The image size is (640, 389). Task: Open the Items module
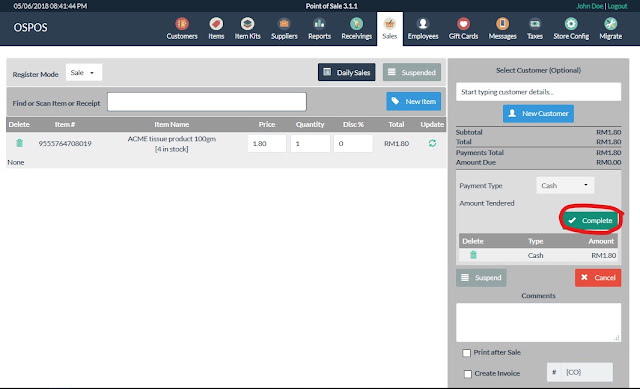pos(216,29)
